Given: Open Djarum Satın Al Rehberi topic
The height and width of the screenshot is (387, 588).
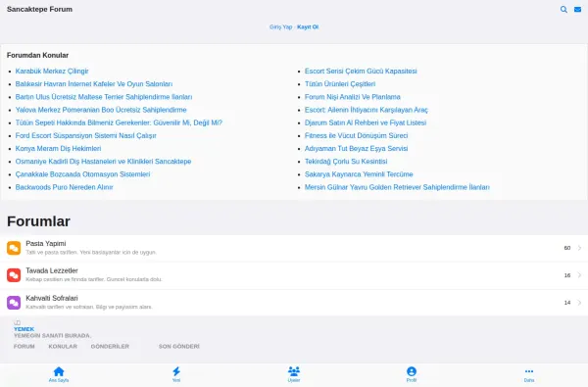Looking at the screenshot, I should pyautogui.click(x=366, y=122).
